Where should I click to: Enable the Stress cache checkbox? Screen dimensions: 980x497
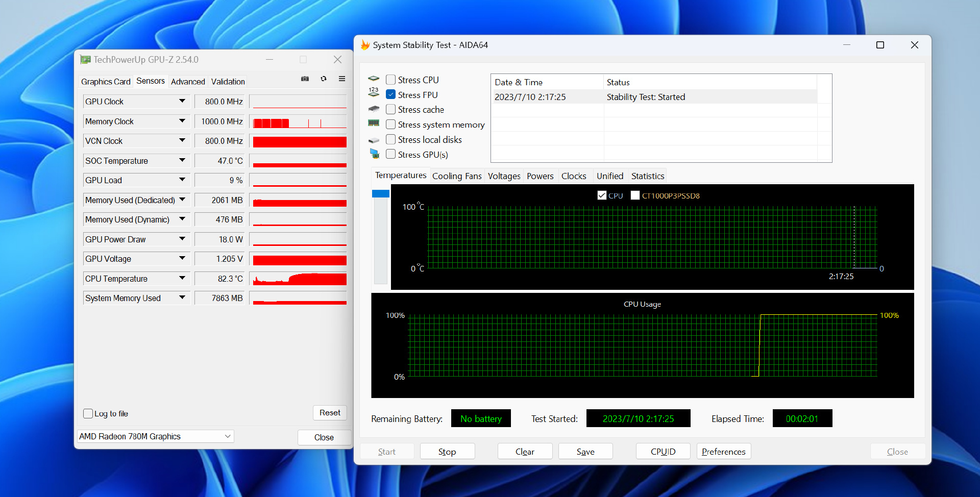pyautogui.click(x=391, y=109)
